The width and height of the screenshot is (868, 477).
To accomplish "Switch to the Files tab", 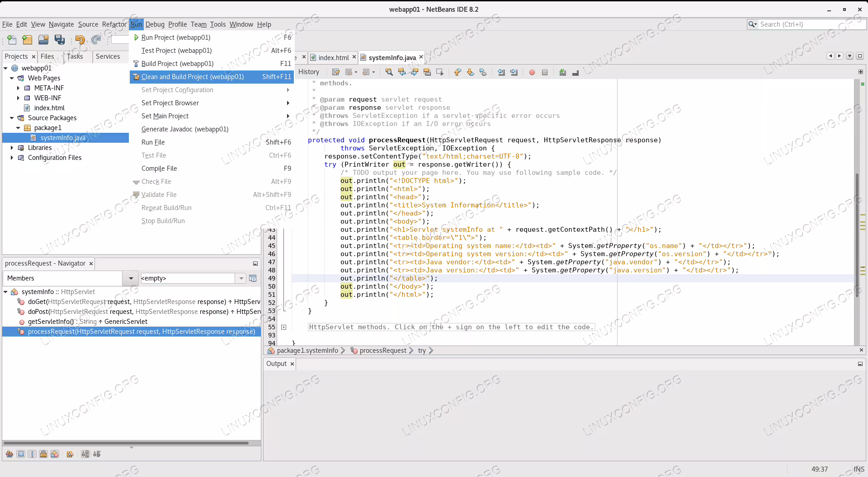I will 47,56.
